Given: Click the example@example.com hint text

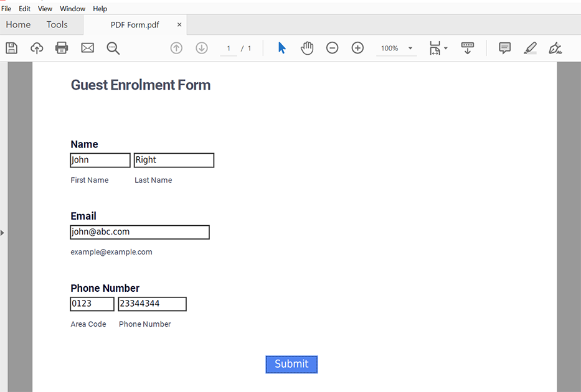Looking at the screenshot, I should [111, 252].
